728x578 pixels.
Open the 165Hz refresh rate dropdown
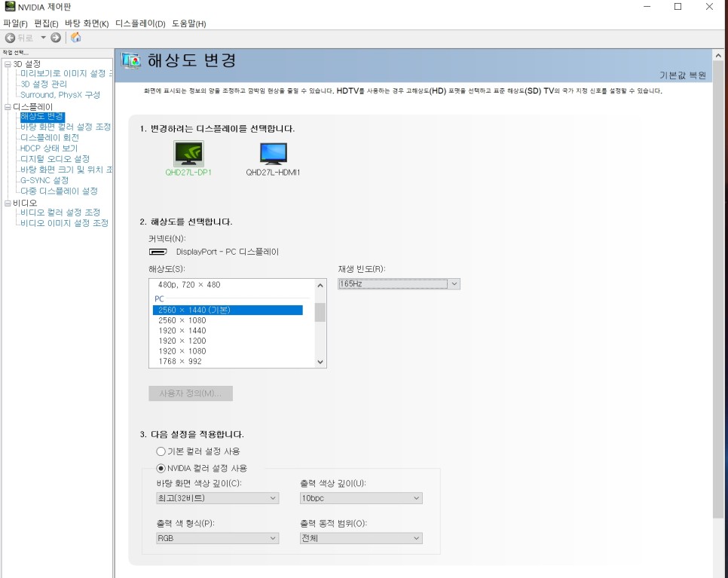399,283
